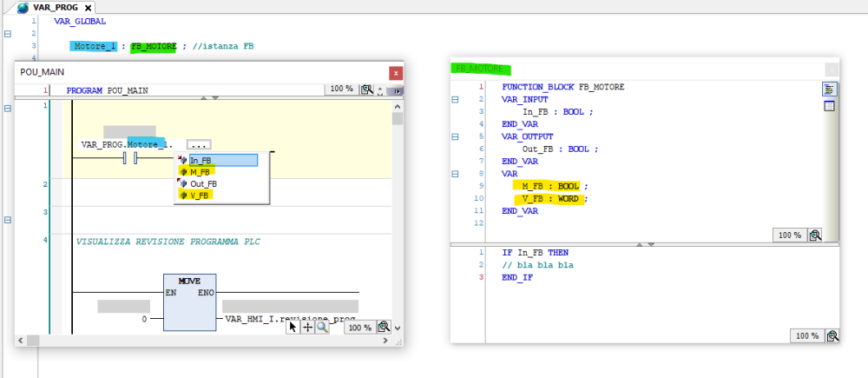The image size is (868, 378).
Task: Open 100 % zoom box in POU_MAIN ladder pane
Action: click(360, 328)
